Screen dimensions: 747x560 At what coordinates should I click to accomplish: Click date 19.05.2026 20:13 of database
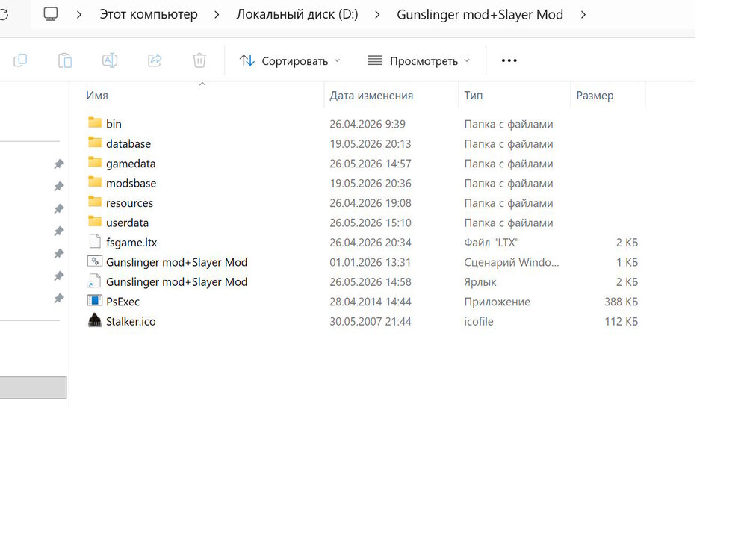tap(371, 144)
